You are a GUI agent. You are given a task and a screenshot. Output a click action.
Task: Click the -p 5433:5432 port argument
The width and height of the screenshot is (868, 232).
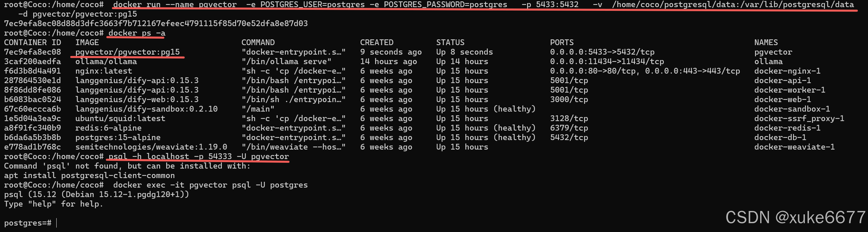click(550, 4)
